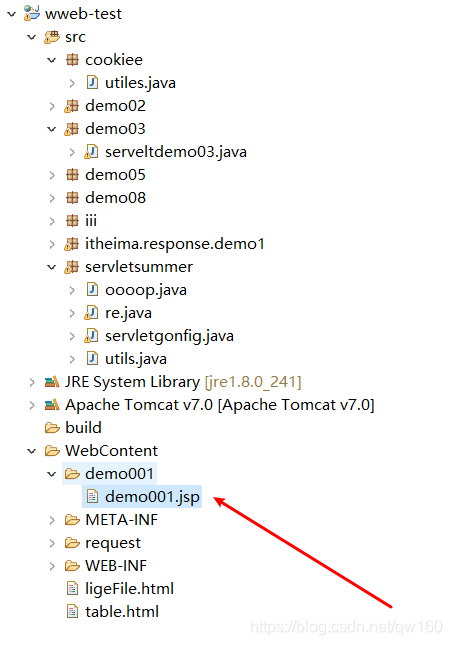452x645 pixels.
Task: Expand the serveltdemo03.java node
Action: click(72, 153)
